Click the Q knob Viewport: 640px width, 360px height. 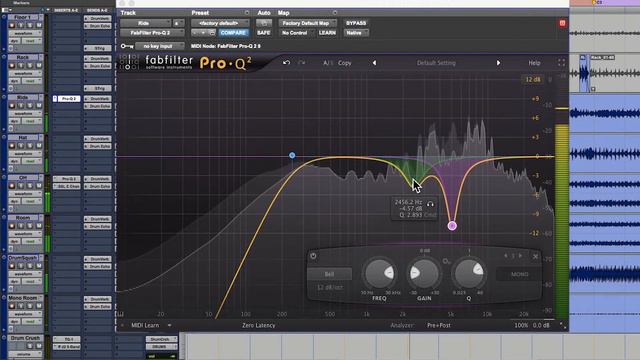click(x=469, y=273)
